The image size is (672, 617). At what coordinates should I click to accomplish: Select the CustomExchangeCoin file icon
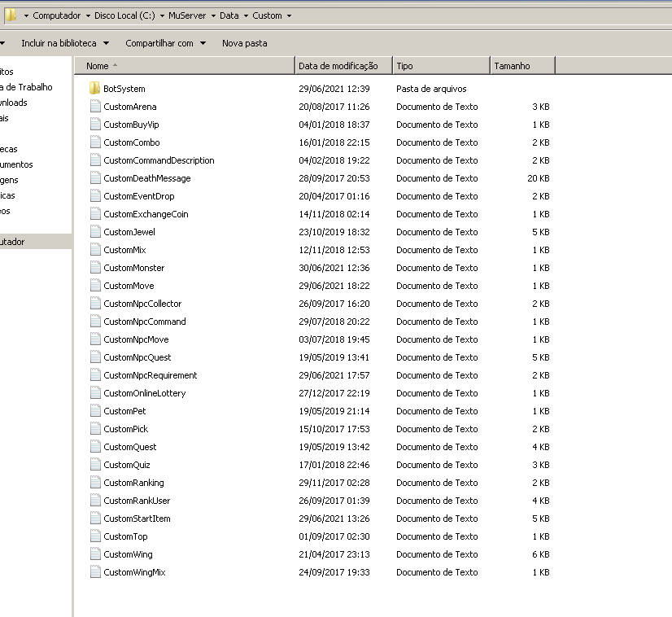(x=95, y=214)
